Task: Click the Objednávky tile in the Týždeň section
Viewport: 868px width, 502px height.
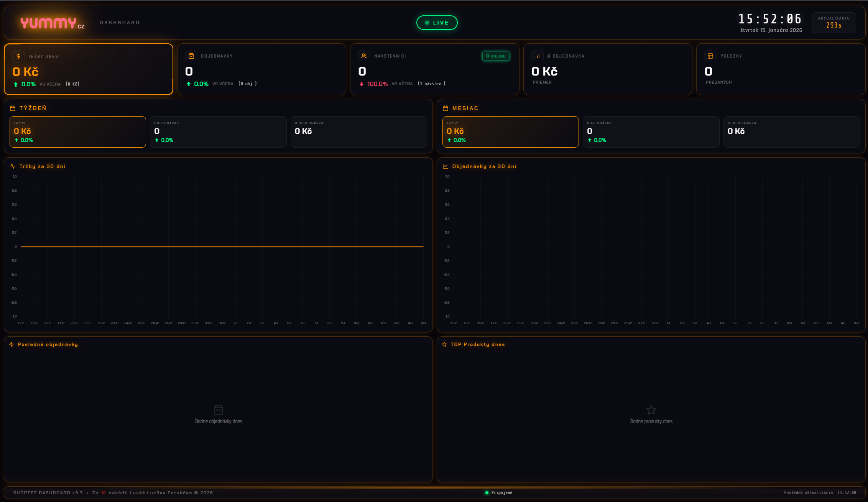Action: pos(218,132)
